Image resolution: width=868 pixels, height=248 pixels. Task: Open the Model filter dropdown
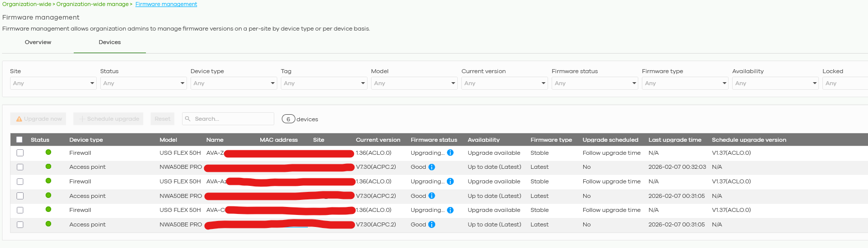tap(414, 83)
